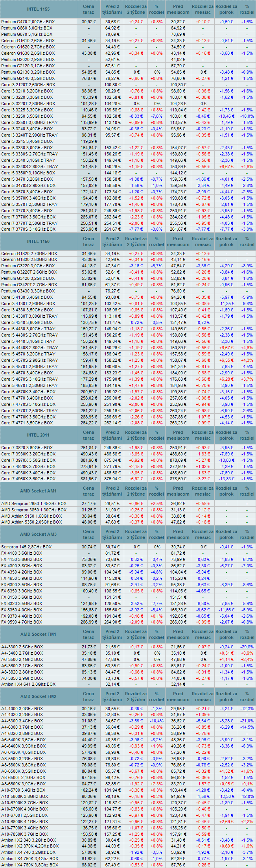Click the -8,03 € two-week difference for Core i3 3250
This screenshot has width=256, height=868.
click(136, 116)
